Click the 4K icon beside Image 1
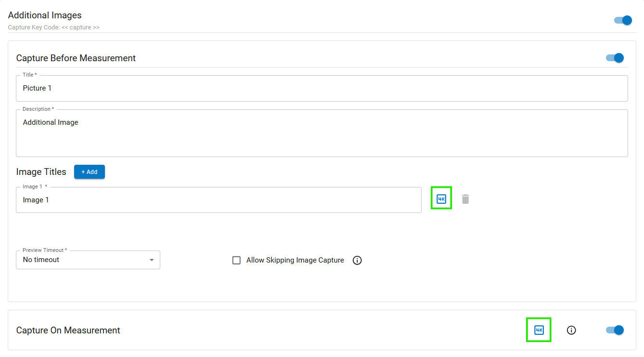The height and width of the screenshot is (357, 644). pos(441,199)
